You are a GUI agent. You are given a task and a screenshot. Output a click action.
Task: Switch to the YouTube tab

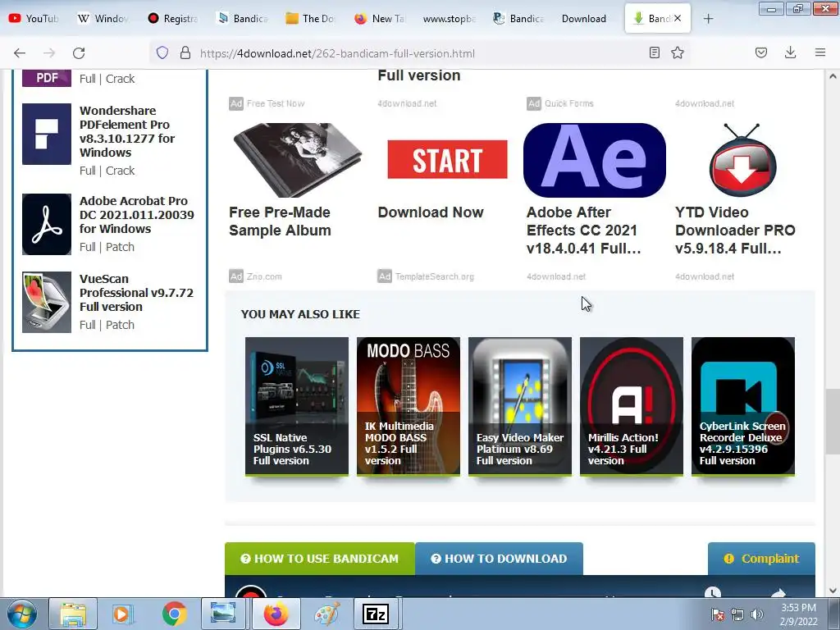click(x=34, y=18)
